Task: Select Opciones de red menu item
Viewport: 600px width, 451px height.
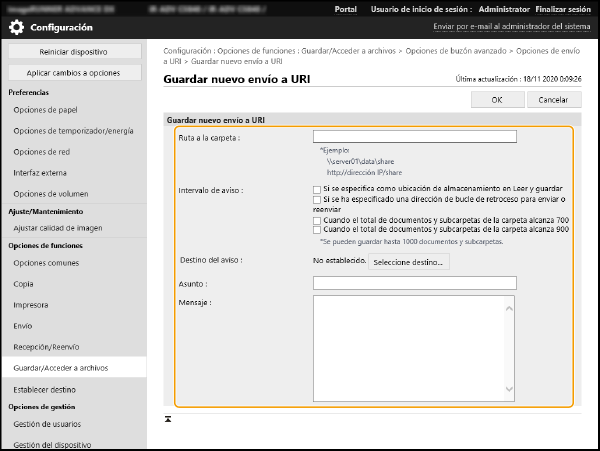Action: click(x=42, y=151)
